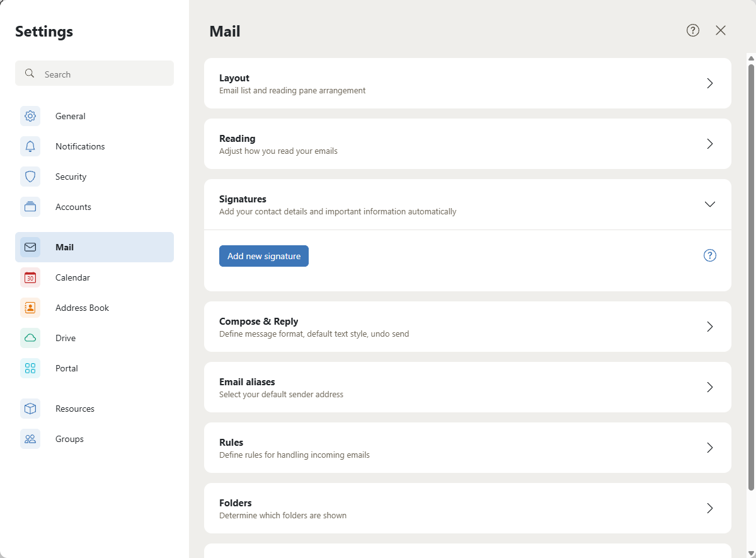The height and width of the screenshot is (558, 756).
Task: Click the Portal grid icon
Action: pyautogui.click(x=30, y=368)
